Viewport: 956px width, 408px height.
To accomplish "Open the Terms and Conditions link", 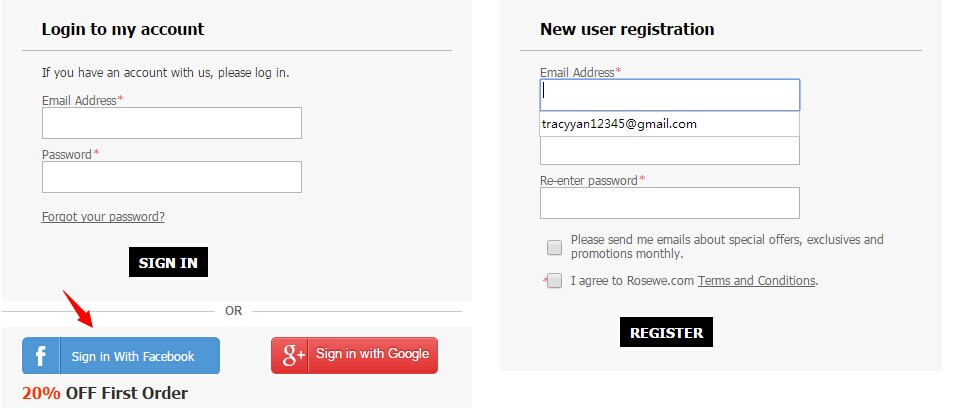I will click(x=756, y=281).
